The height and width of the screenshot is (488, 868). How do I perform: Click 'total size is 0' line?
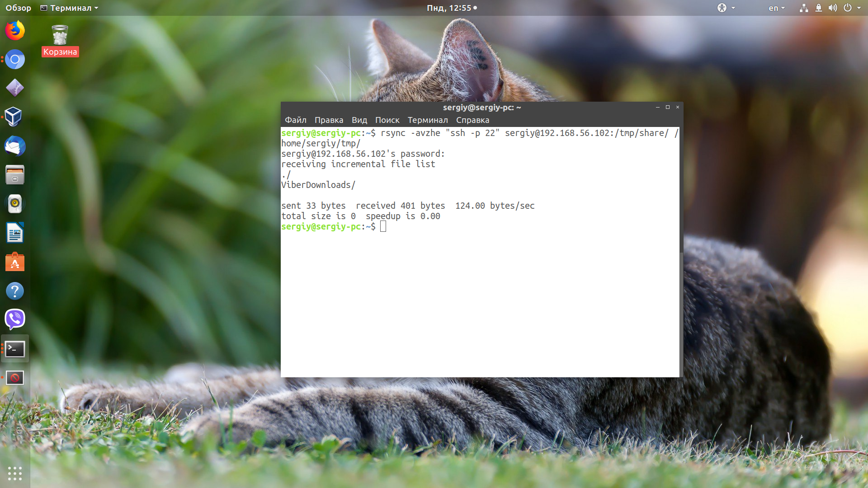(x=361, y=216)
